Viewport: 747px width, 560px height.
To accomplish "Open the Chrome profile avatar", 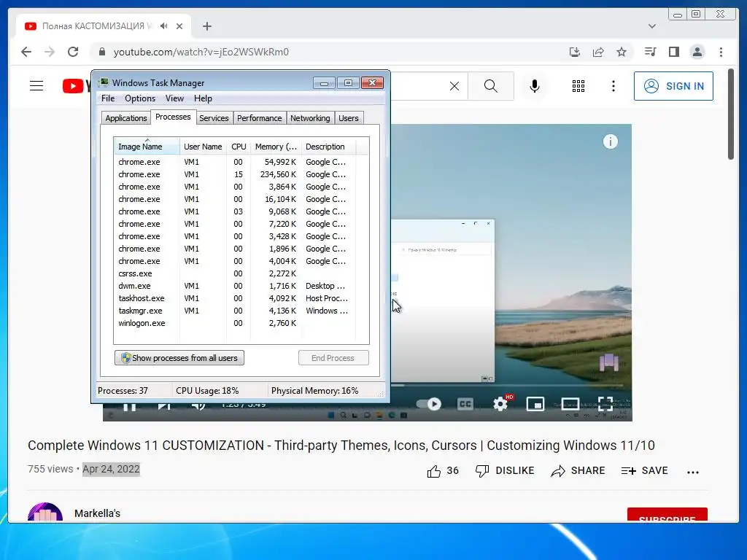I will (x=697, y=52).
